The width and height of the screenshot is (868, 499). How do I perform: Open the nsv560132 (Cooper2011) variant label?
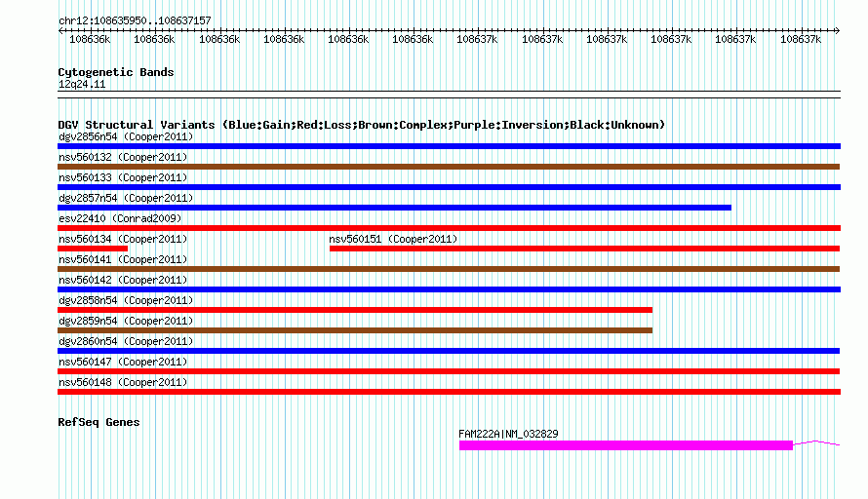point(123,157)
